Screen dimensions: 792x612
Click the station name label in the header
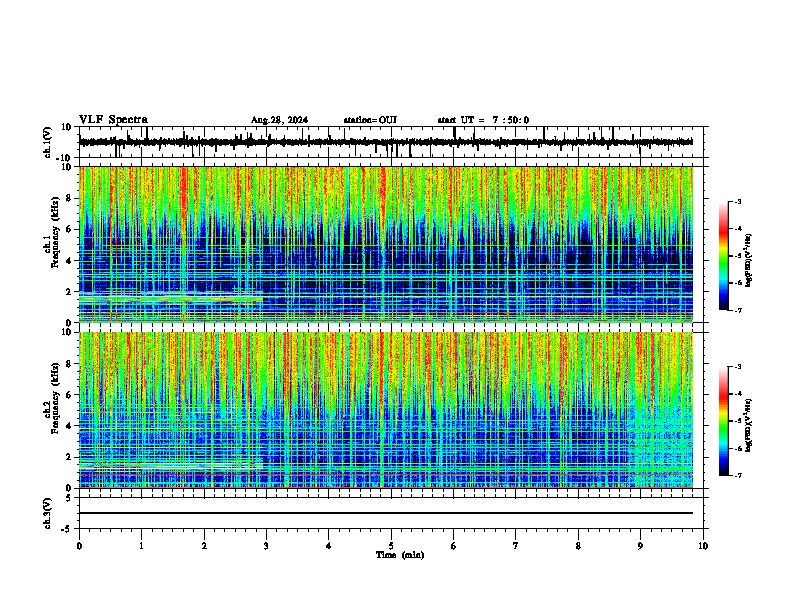tap(370, 120)
